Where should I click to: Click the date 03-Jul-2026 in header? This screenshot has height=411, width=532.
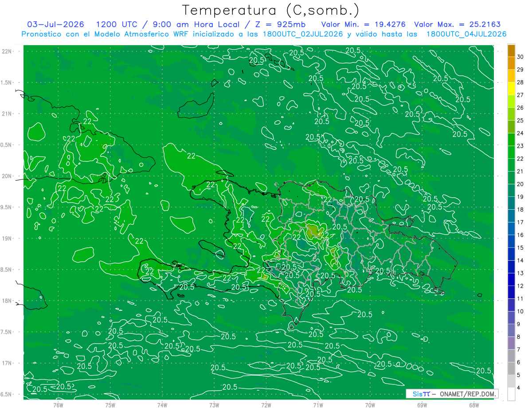point(55,24)
